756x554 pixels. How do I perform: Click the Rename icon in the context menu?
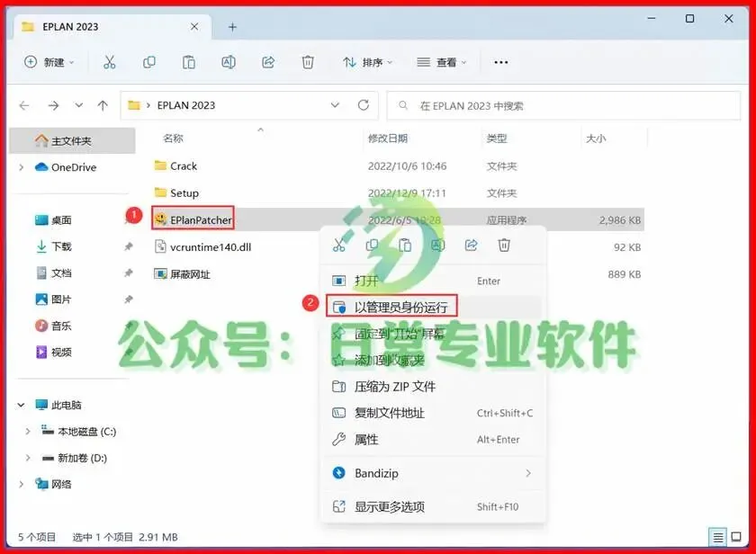437,246
